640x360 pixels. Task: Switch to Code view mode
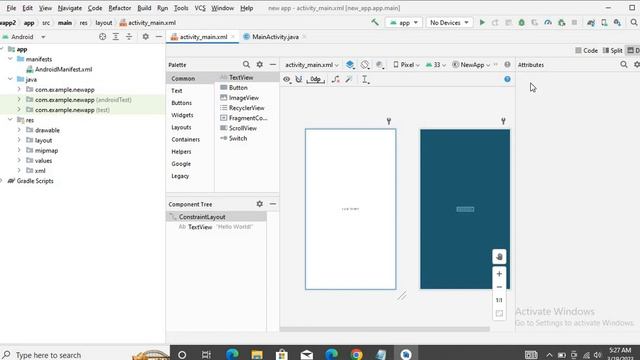587,50
